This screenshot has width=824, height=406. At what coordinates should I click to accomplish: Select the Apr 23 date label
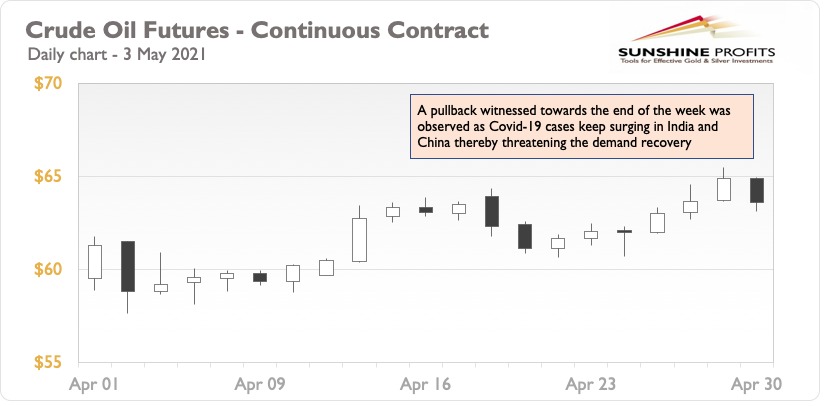(x=591, y=384)
